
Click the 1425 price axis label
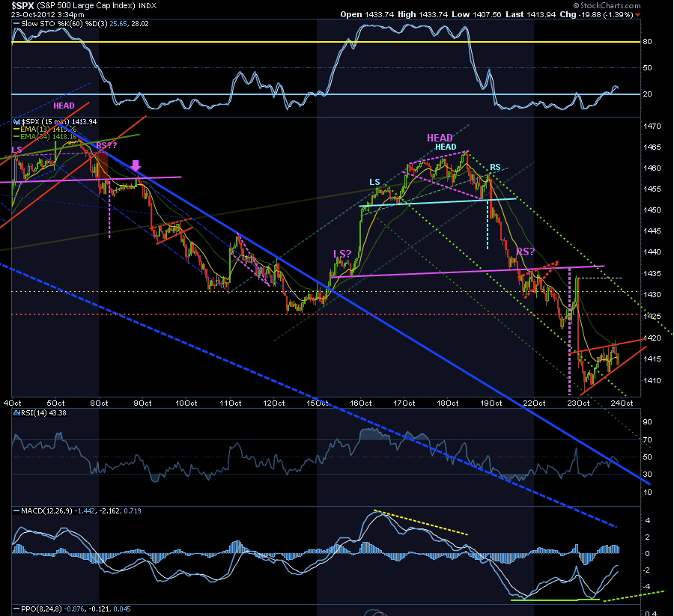[652, 316]
